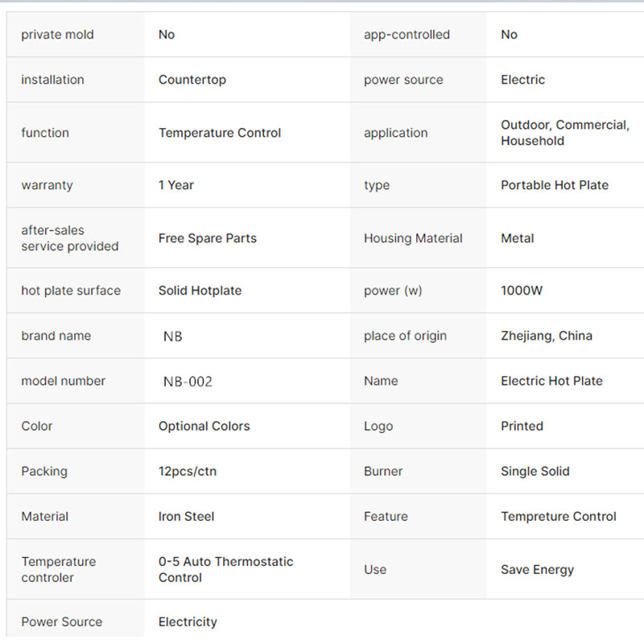Click the "1000W" power value

(x=522, y=291)
